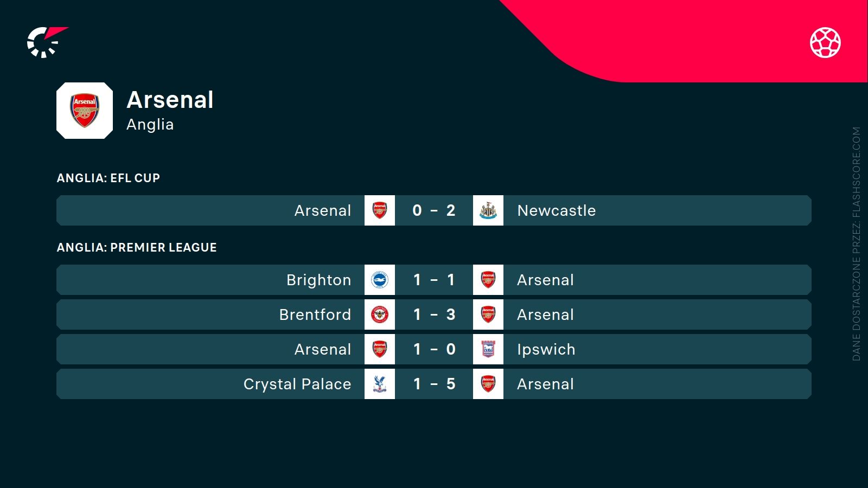The height and width of the screenshot is (488, 868).
Task: Click the Newcastle crest in EFL Cup row
Action: click(x=488, y=210)
